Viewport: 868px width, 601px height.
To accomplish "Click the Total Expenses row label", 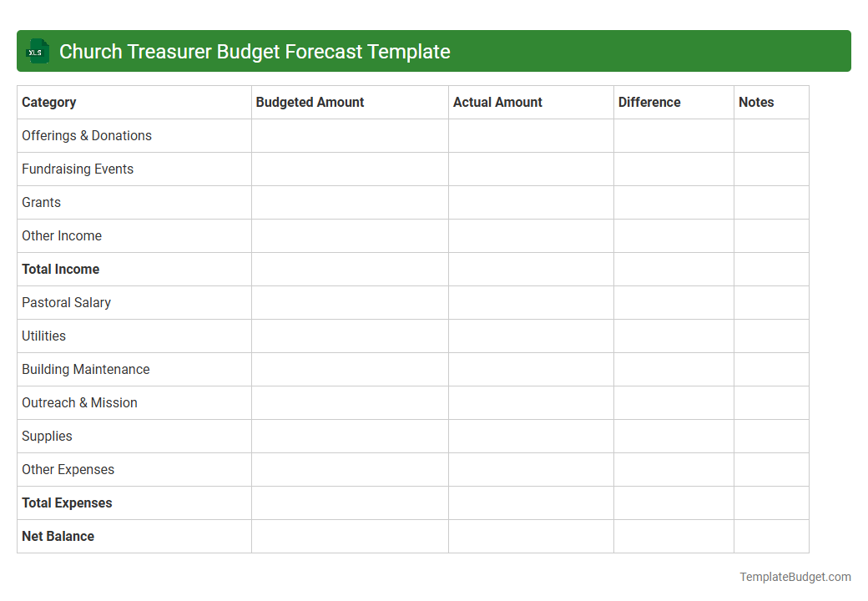I will pos(67,503).
